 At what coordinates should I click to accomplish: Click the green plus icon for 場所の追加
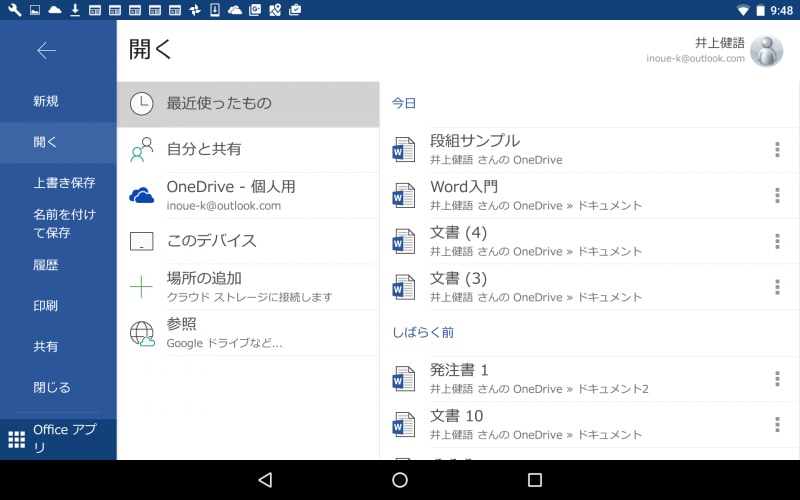tap(141, 287)
